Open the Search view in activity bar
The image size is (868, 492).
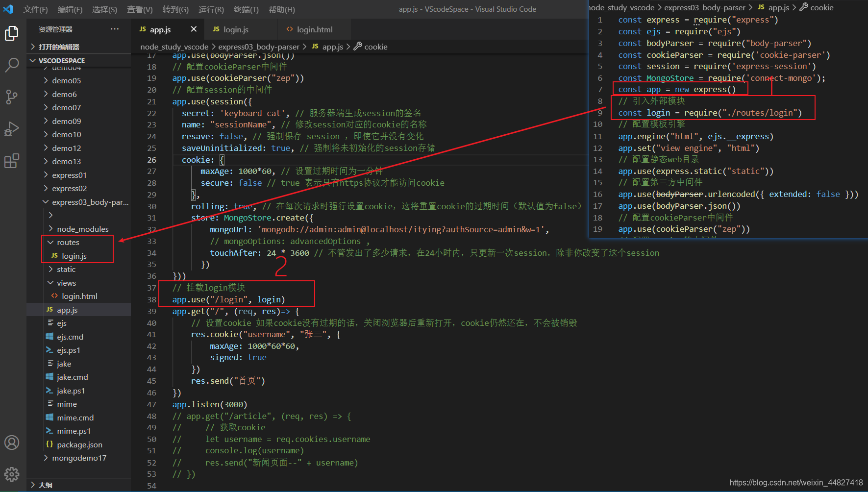click(12, 65)
